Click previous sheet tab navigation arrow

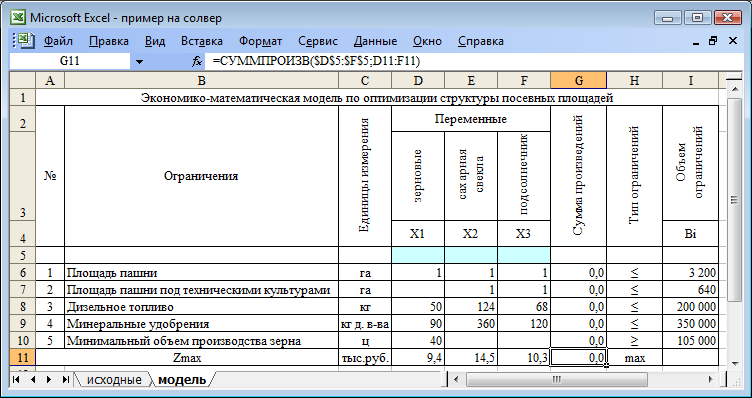click(x=33, y=379)
